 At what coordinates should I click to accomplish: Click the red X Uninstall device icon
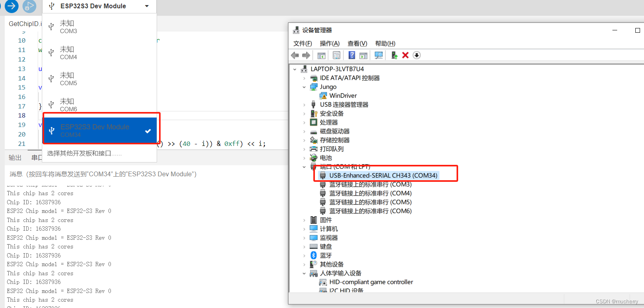[x=405, y=55]
